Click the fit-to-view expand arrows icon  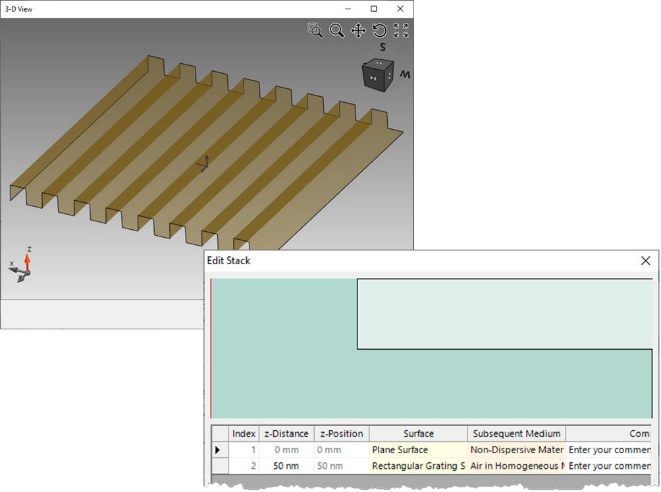(400, 31)
